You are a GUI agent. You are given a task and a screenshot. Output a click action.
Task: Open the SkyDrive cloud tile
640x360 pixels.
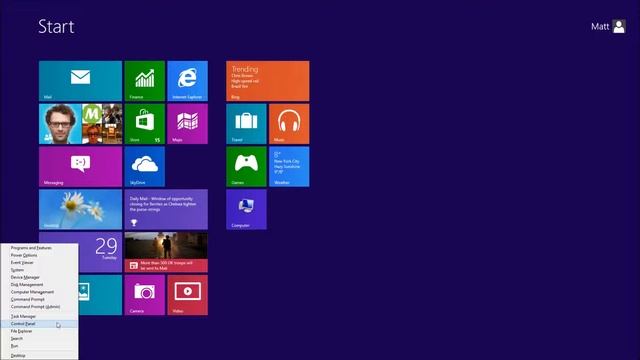pos(144,167)
